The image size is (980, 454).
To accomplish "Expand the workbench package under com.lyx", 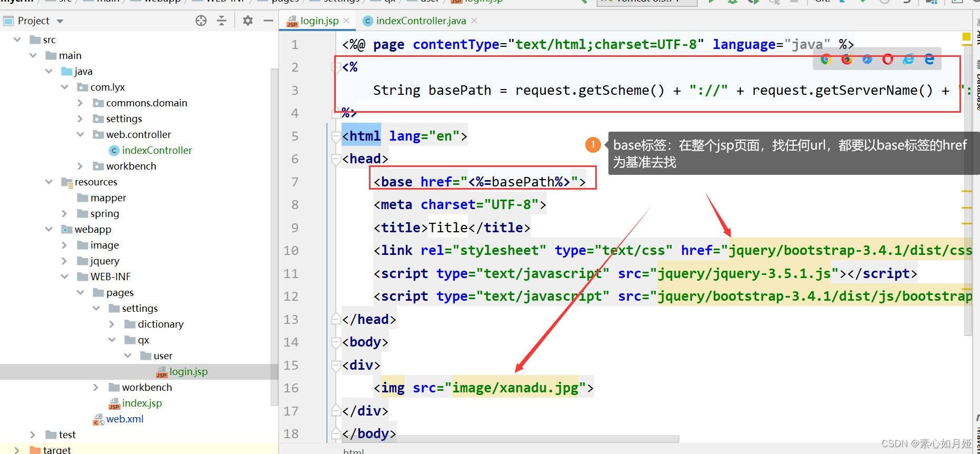I will pos(81,166).
